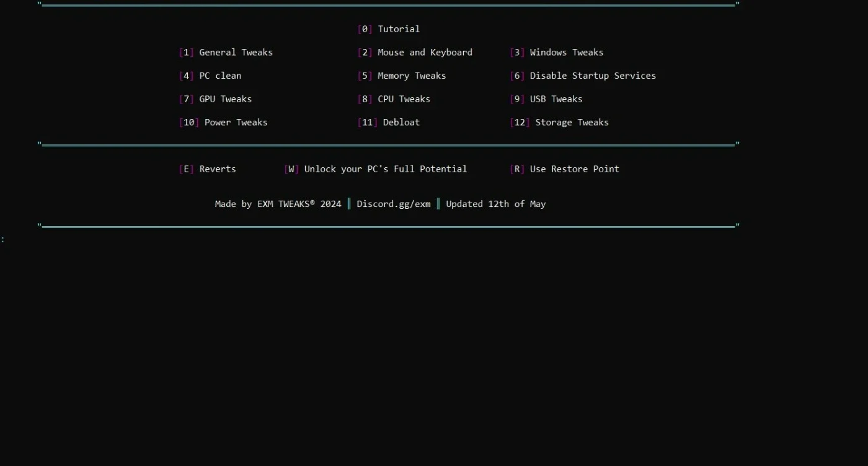Select the Tutorial menu option
Screen dimensions: 868x466
click(389, 29)
